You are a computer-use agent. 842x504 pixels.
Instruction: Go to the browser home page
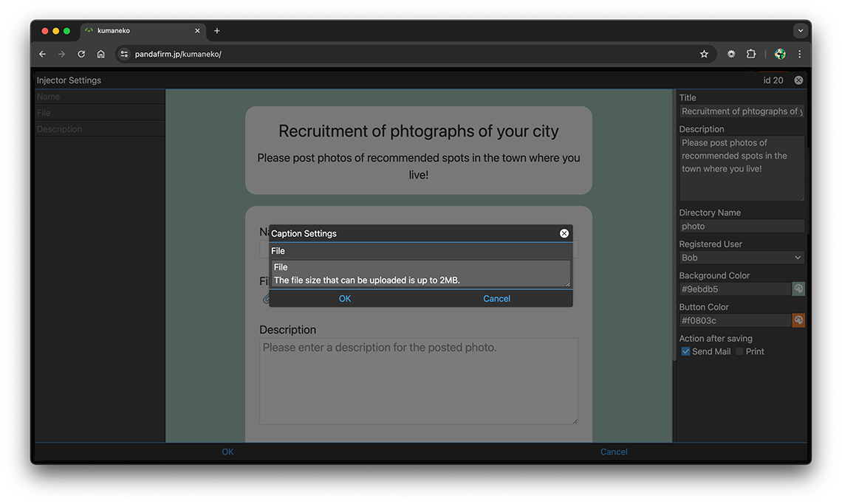click(x=101, y=54)
